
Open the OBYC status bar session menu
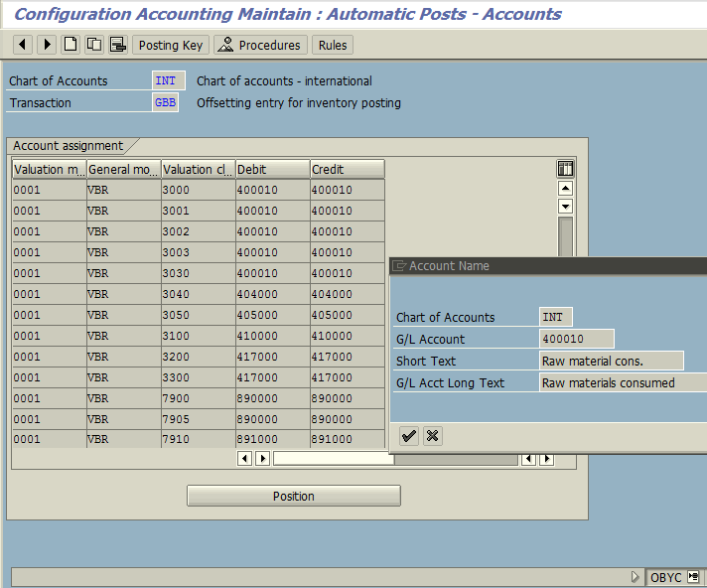(x=692, y=577)
